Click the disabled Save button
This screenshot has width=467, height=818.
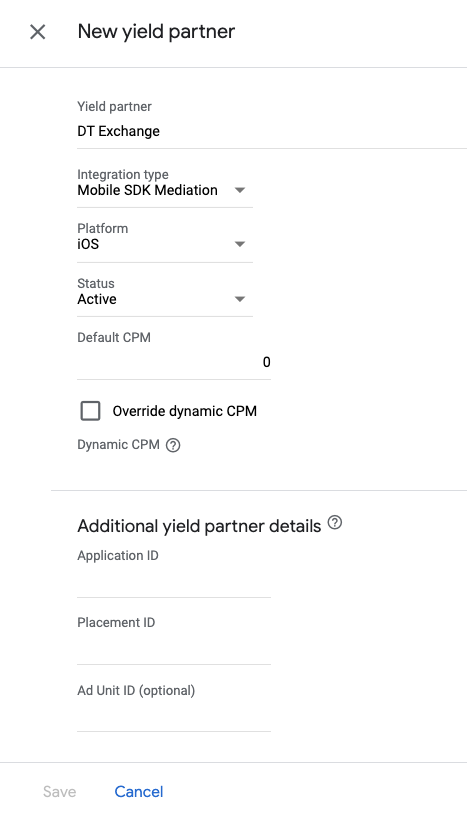click(x=59, y=792)
